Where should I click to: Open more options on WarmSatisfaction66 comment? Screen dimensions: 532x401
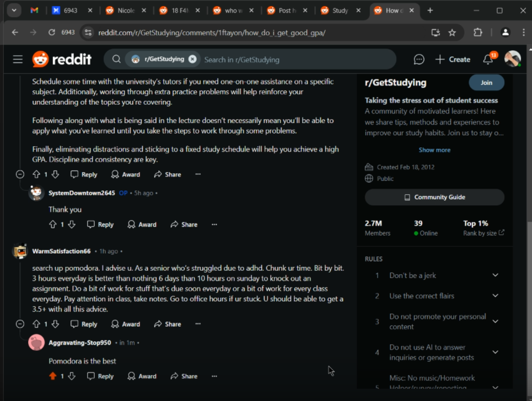(198, 324)
